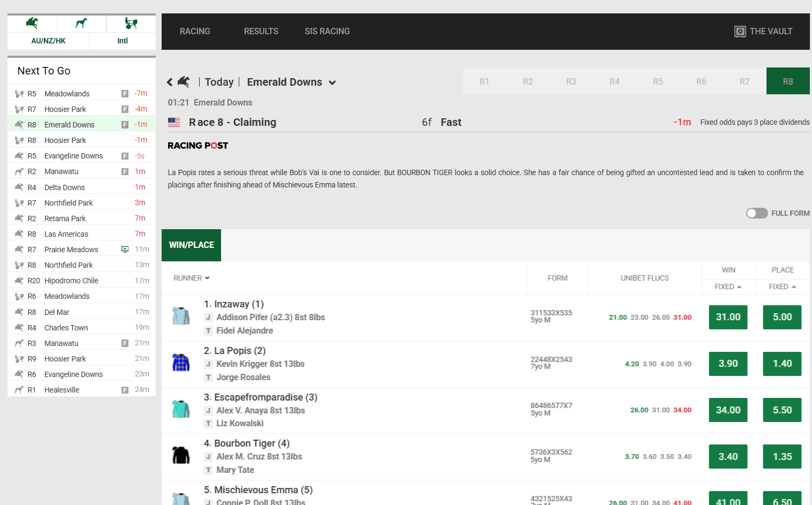
Task: Click the jockey J badge for Addison Pifer
Action: [x=208, y=318]
